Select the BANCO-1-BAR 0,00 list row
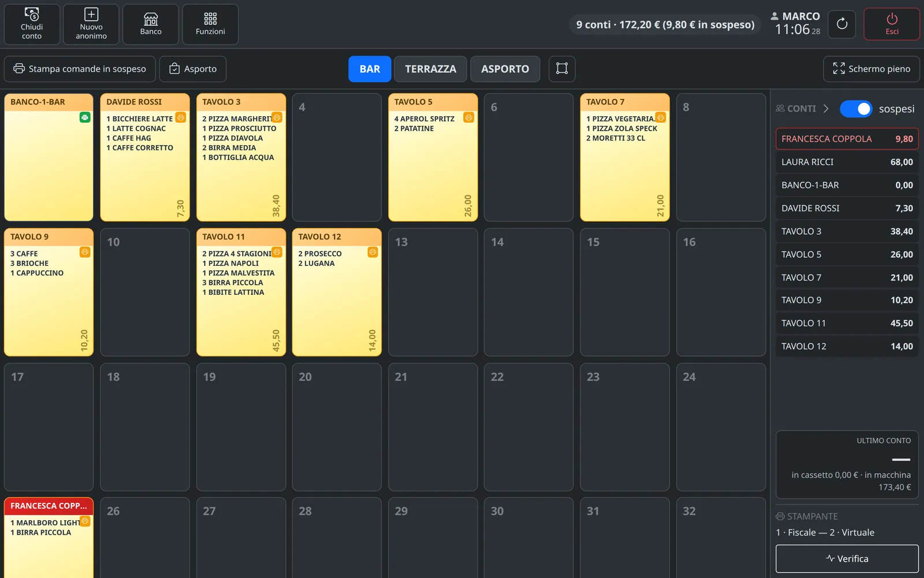 [847, 185]
